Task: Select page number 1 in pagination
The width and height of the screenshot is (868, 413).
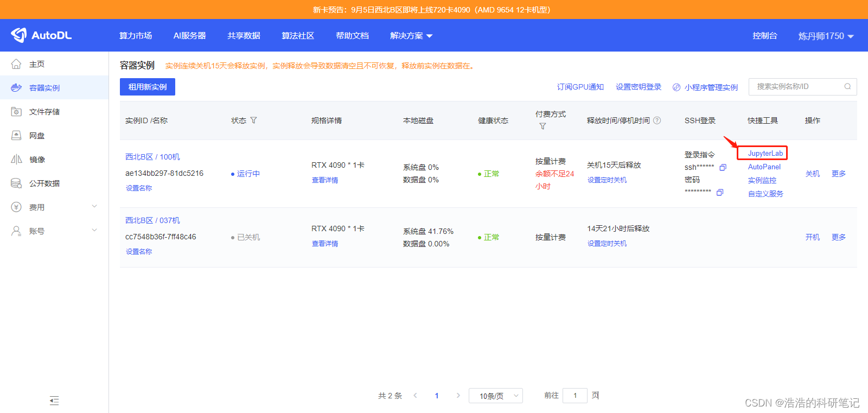Action: point(437,396)
